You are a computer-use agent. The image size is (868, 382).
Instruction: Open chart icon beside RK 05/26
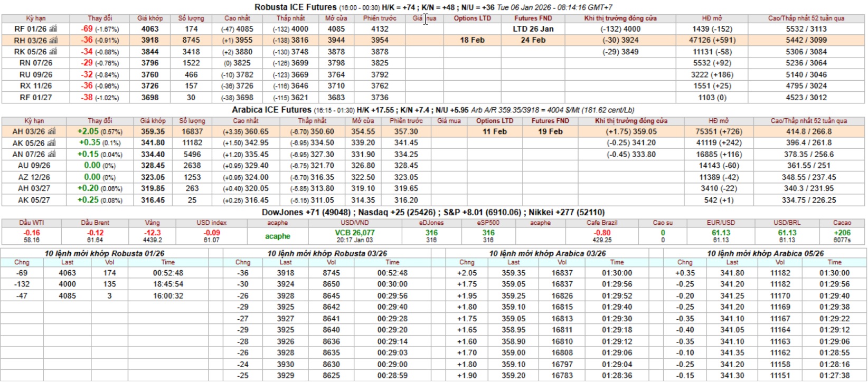pos(53,52)
